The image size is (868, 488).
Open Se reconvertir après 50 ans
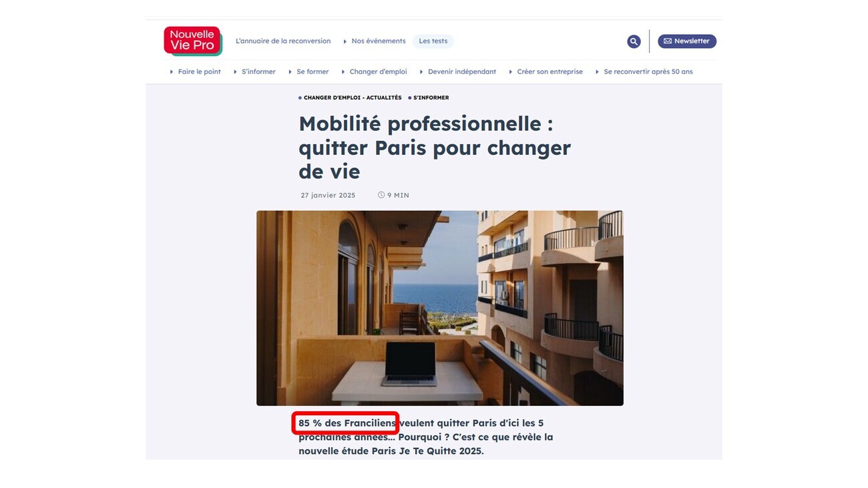pos(644,71)
